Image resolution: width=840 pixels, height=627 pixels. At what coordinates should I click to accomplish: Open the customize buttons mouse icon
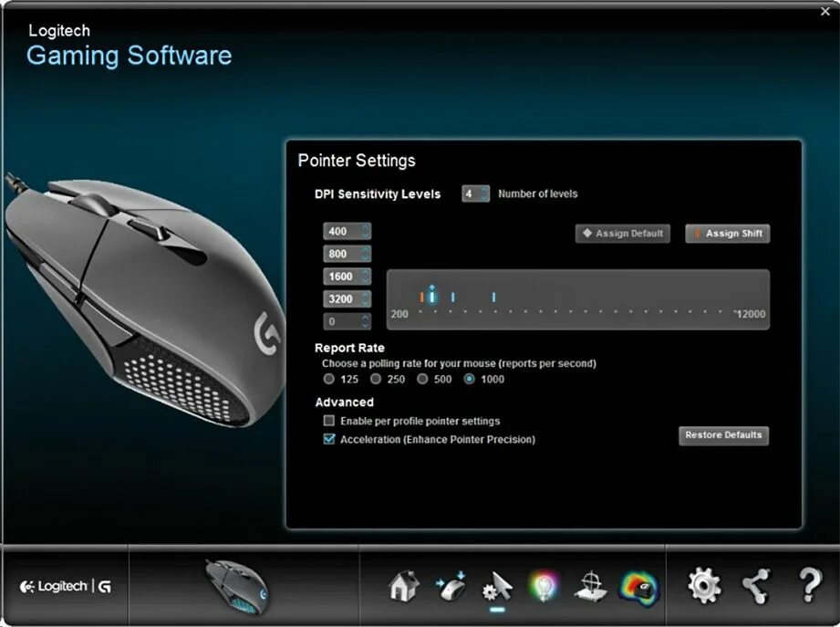[x=451, y=586]
